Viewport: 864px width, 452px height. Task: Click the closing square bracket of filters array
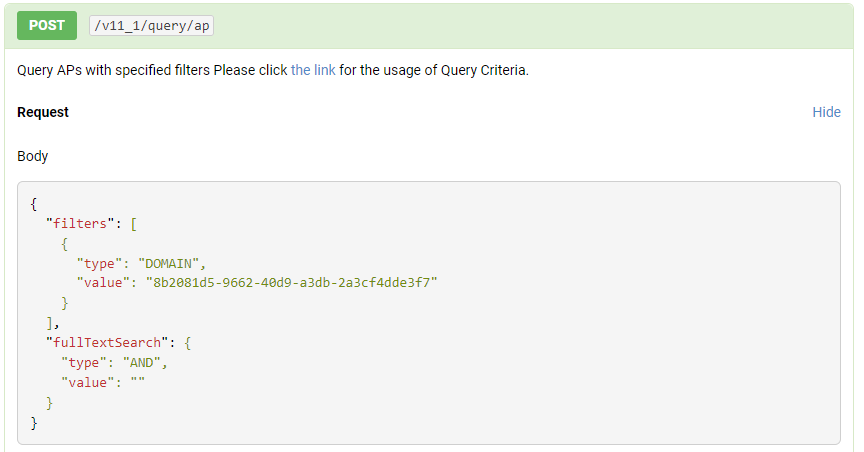pos(50,323)
